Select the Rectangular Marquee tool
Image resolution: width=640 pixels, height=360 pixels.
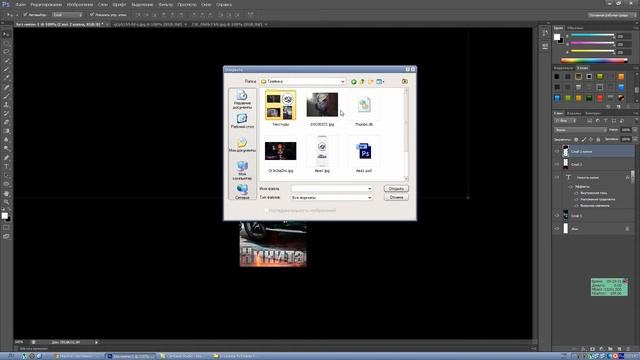pyautogui.click(x=6, y=43)
